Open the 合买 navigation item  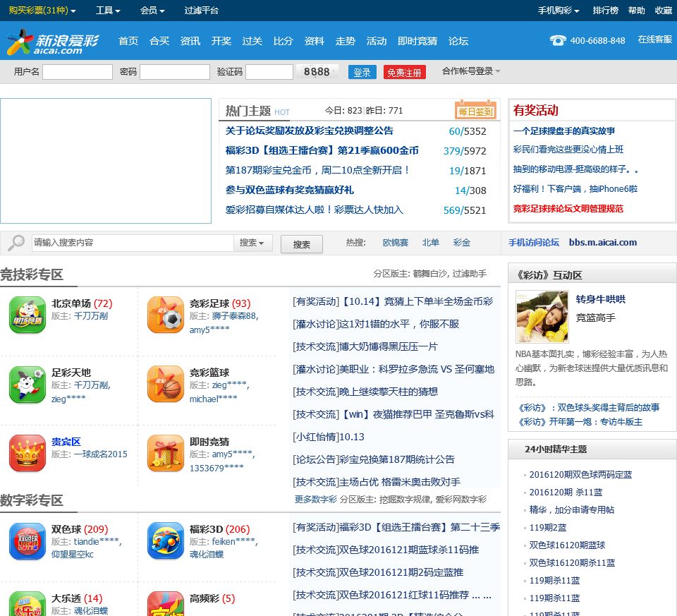pyautogui.click(x=159, y=41)
